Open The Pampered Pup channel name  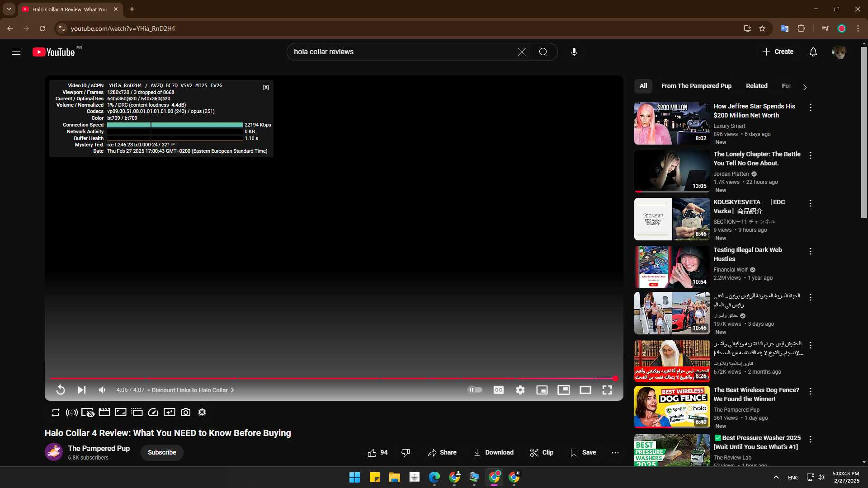tap(99, 448)
